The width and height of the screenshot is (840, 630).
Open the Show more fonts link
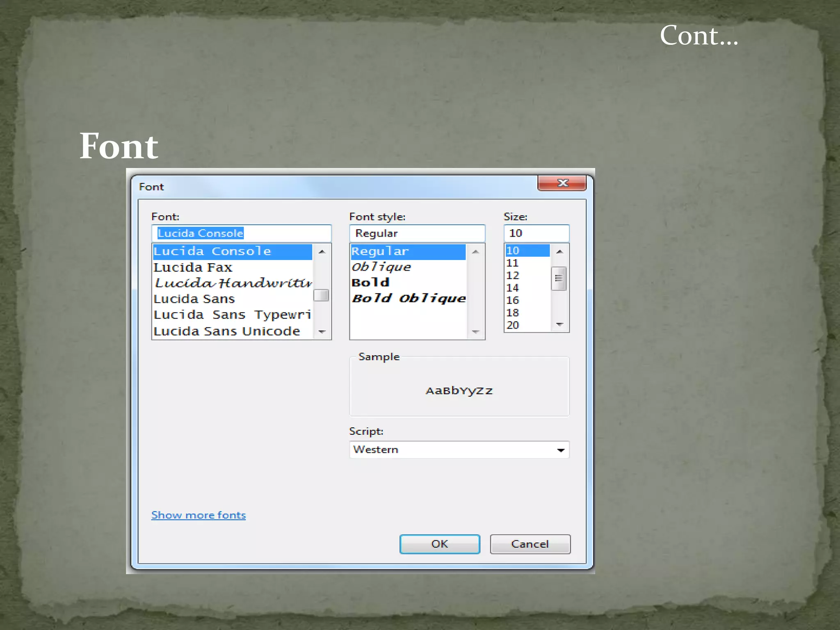tap(199, 515)
